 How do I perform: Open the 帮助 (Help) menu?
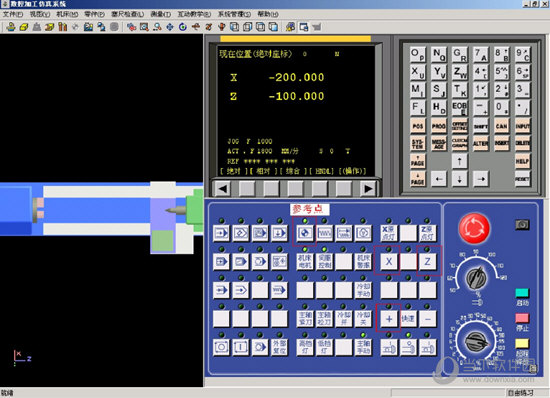coord(268,14)
